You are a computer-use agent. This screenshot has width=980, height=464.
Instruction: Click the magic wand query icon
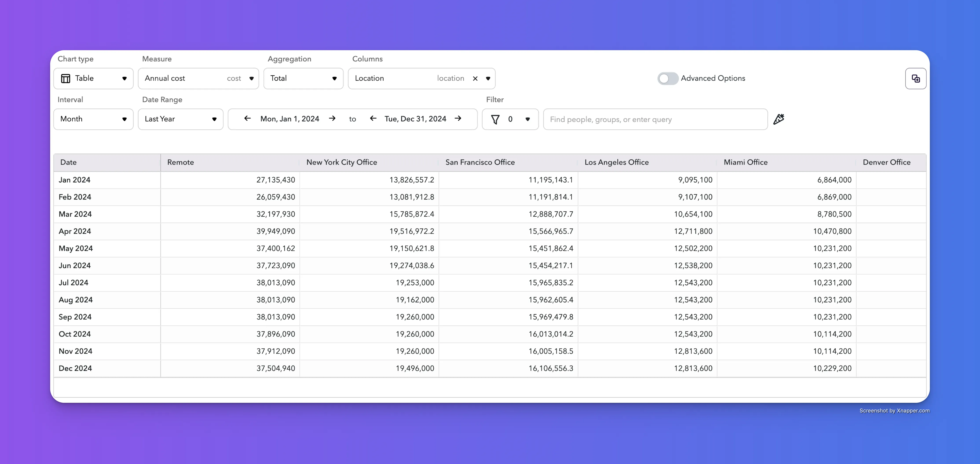[778, 119]
